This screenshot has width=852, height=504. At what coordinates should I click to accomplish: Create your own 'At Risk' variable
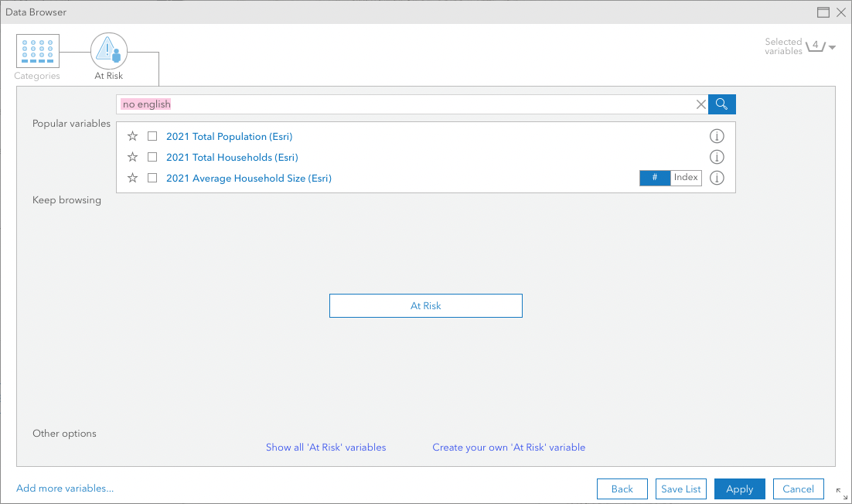(509, 447)
